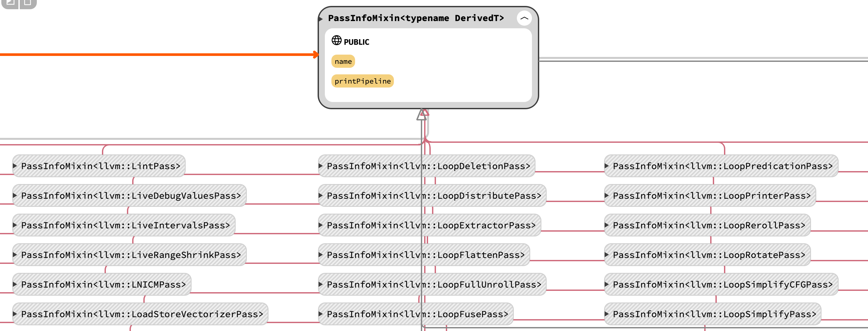The height and width of the screenshot is (331, 868).
Task: Click the orange incoming edge arrowhead
Action: (315, 55)
